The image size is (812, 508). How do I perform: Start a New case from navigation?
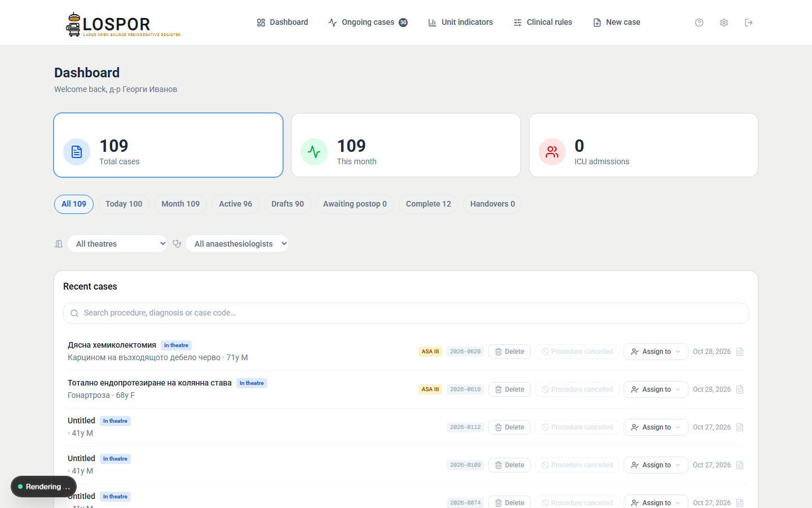pyautogui.click(x=617, y=23)
